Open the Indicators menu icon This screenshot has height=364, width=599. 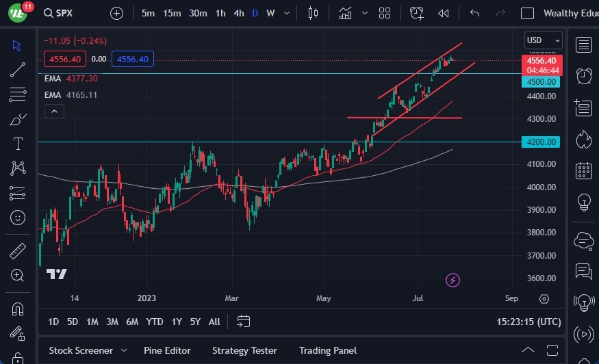[x=346, y=13]
